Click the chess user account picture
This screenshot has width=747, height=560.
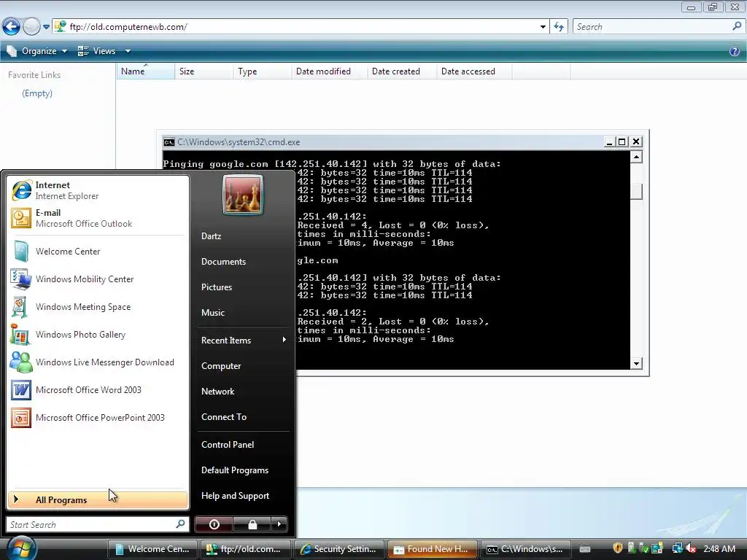click(x=243, y=195)
